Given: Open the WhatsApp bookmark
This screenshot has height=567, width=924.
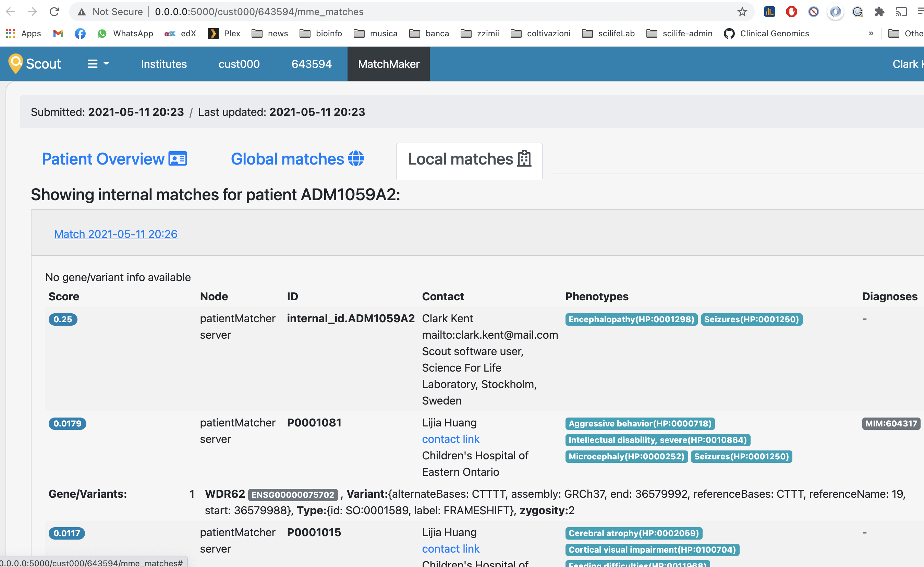Looking at the screenshot, I should pos(125,33).
